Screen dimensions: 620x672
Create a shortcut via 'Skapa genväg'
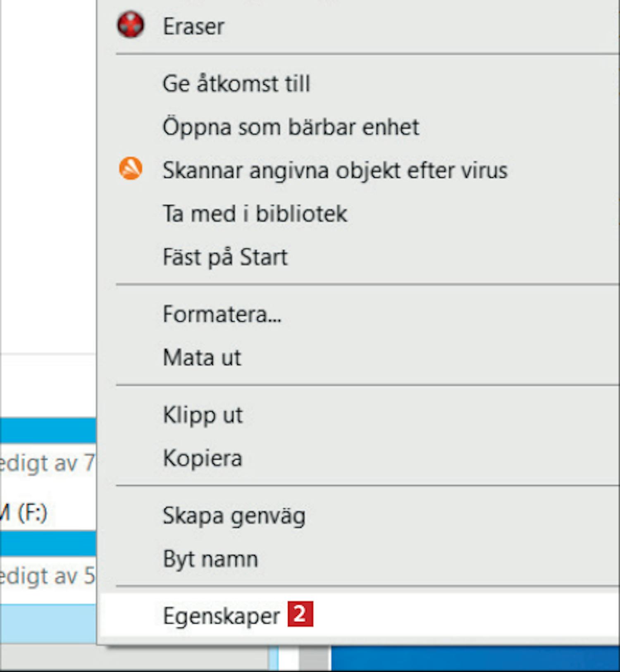pos(234,516)
